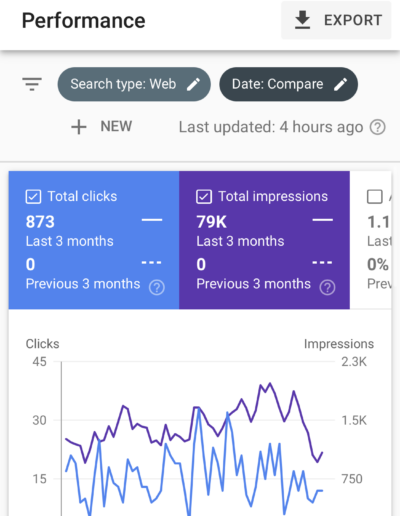Image resolution: width=400 pixels, height=516 pixels.
Task: Open help icon next to Last updated
Action: point(378,127)
